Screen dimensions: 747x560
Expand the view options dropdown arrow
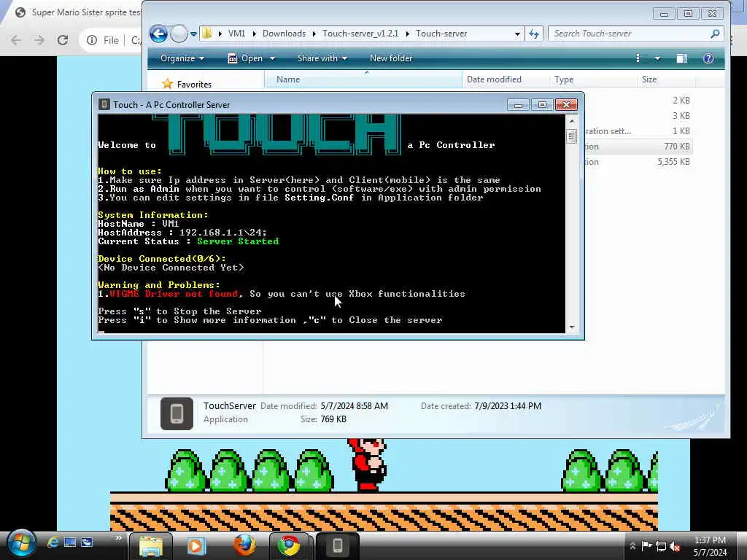coord(657,58)
